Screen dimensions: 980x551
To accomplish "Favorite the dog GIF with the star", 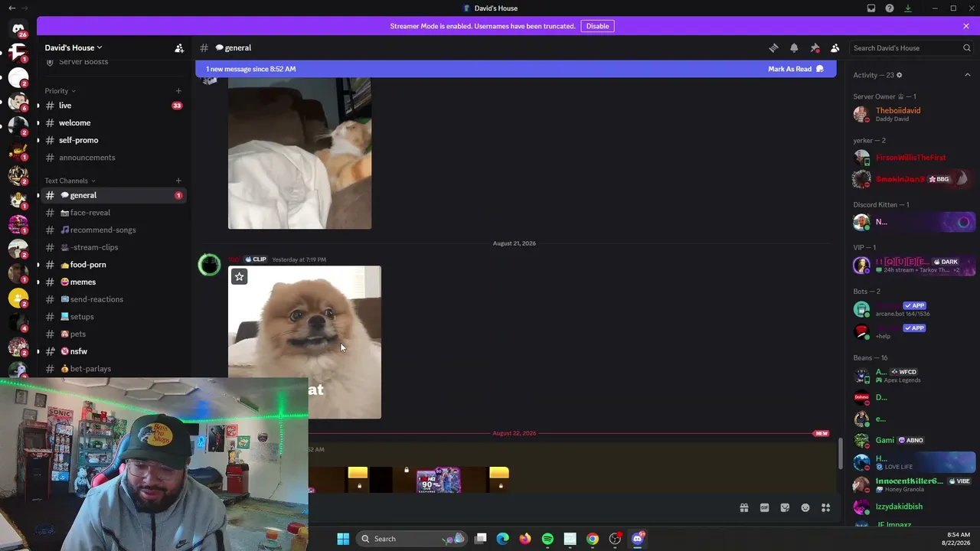I will [x=240, y=276].
